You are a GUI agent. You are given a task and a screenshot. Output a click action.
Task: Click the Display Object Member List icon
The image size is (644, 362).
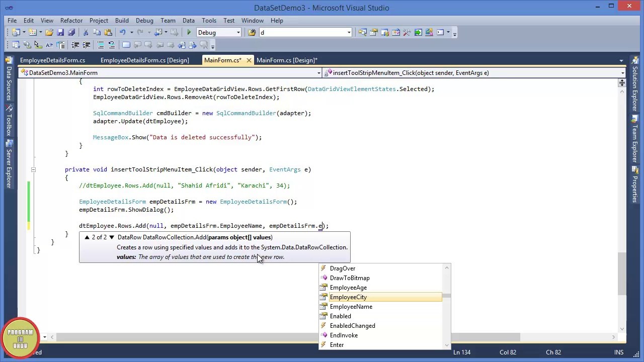point(16,45)
